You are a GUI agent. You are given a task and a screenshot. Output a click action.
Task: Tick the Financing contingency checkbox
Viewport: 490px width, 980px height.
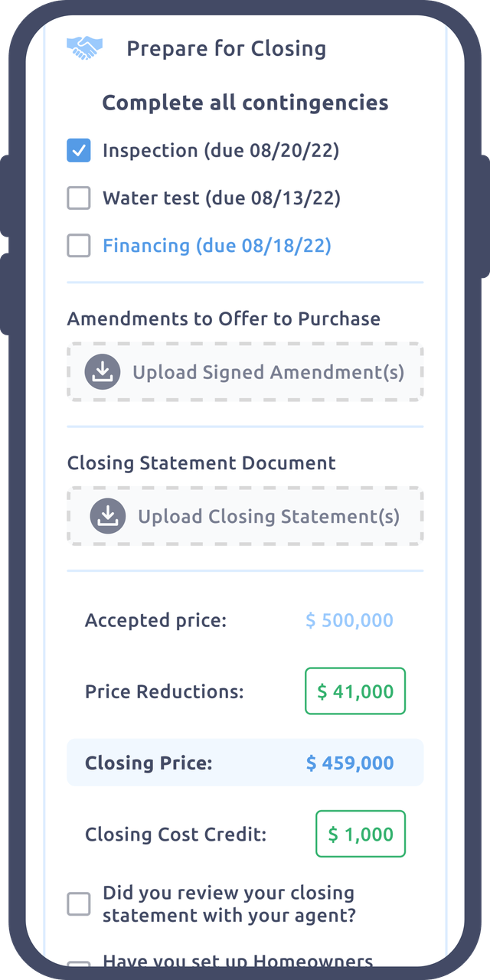(x=79, y=246)
